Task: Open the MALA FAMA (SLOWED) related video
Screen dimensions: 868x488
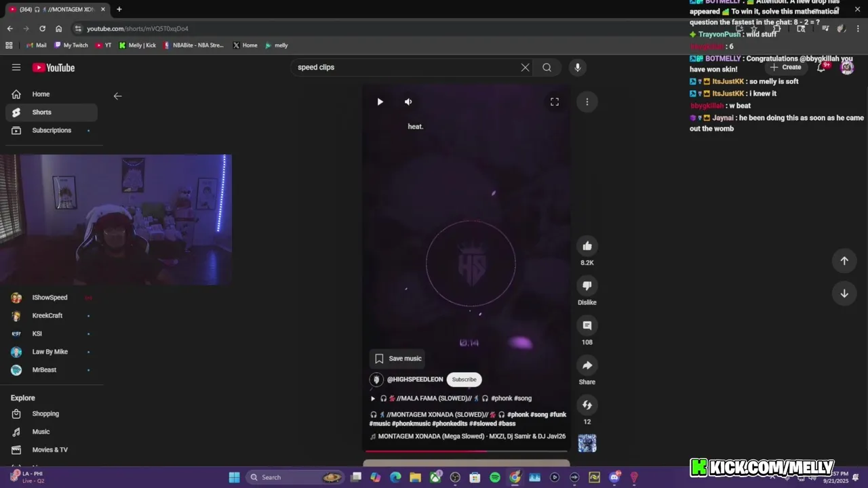Action: (x=451, y=399)
